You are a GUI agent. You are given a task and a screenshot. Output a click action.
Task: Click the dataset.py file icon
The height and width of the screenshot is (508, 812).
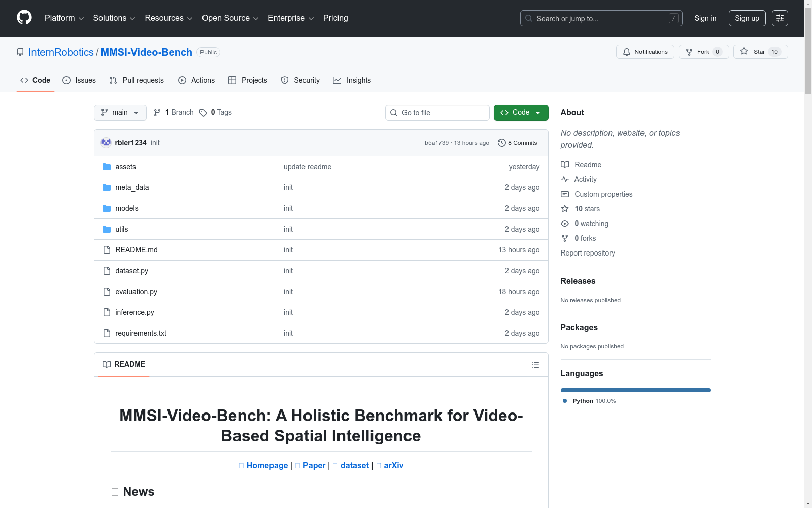(x=107, y=271)
